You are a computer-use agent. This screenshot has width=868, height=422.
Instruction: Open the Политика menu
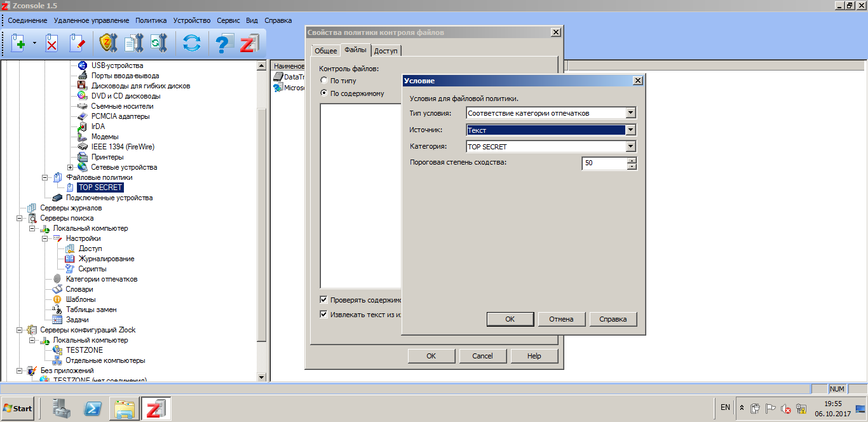point(151,21)
